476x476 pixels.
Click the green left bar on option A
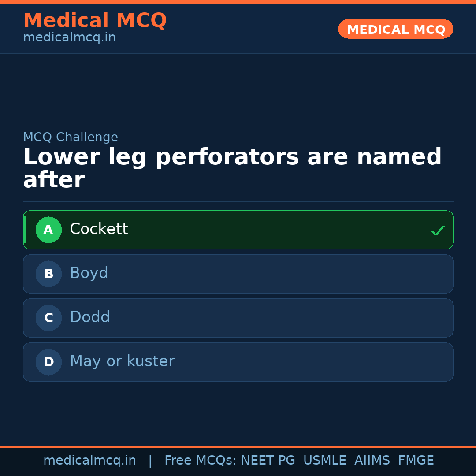pyautogui.click(x=25, y=230)
